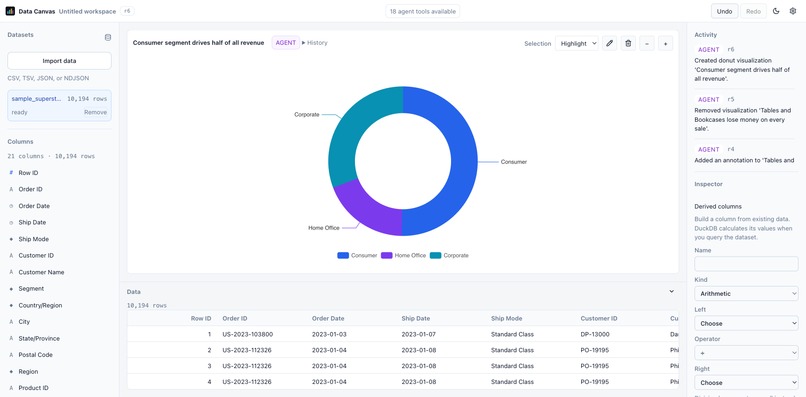Click the plus button on chart toolbar
Screen dimensions: 806x397
tap(665, 44)
